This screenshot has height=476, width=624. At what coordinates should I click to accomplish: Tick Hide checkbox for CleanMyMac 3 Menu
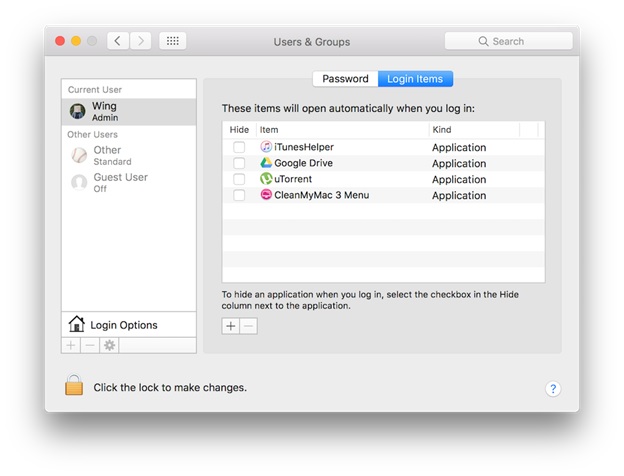tap(239, 195)
